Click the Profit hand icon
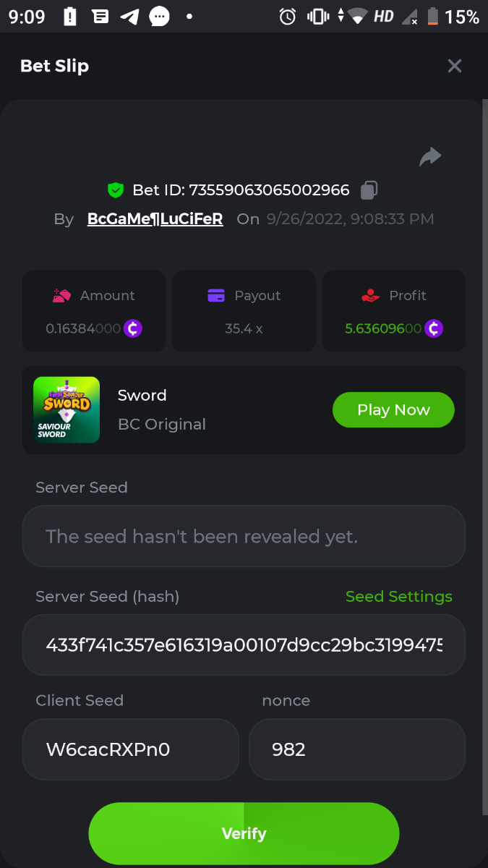 point(370,295)
